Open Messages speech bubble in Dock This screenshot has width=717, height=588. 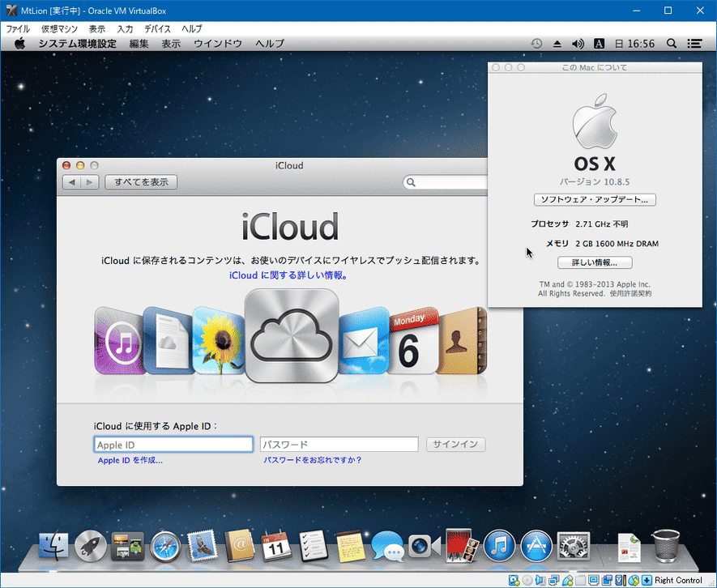click(387, 545)
